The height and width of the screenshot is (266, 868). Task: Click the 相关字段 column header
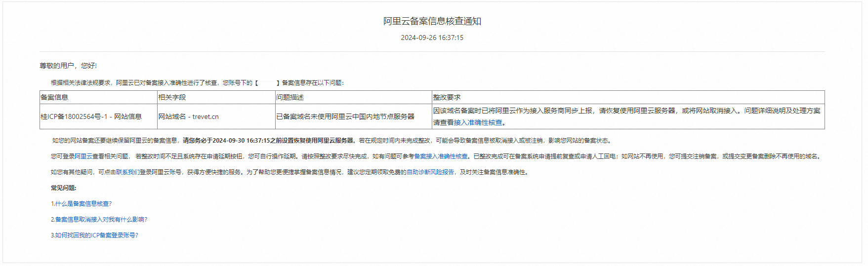(x=172, y=97)
